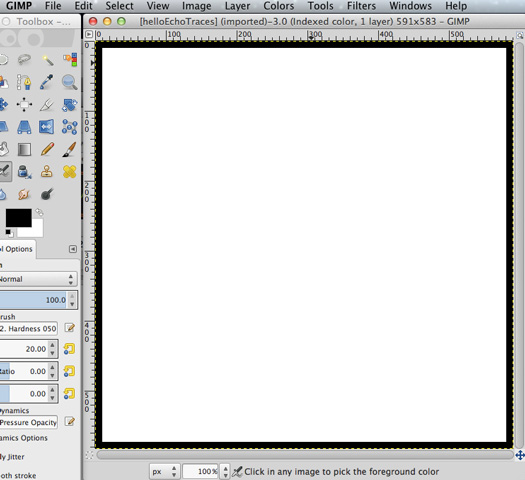Select the Paths pen tool
This screenshot has width=525, height=480.
pos(24,82)
